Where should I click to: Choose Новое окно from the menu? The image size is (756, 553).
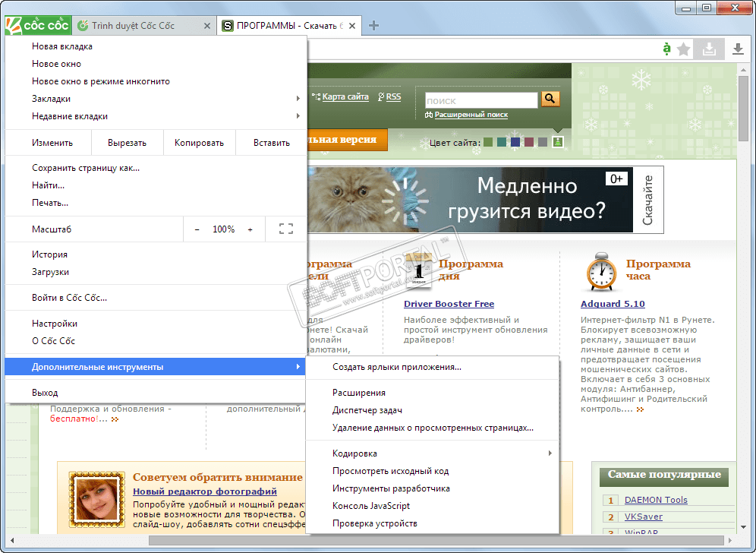tap(156, 64)
